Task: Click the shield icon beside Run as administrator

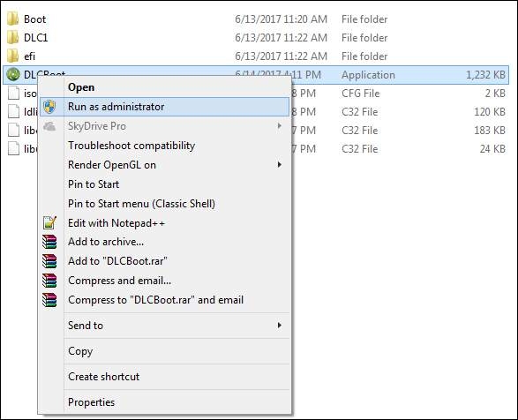Action: (49, 107)
